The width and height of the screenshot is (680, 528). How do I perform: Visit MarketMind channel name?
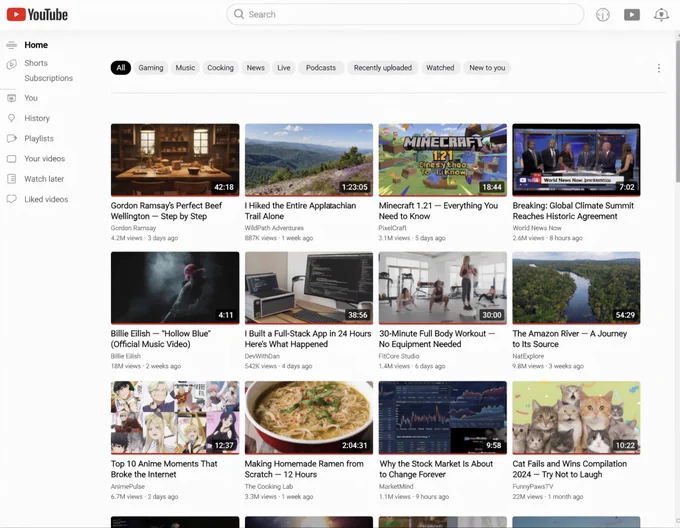click(x=396, y=486)
